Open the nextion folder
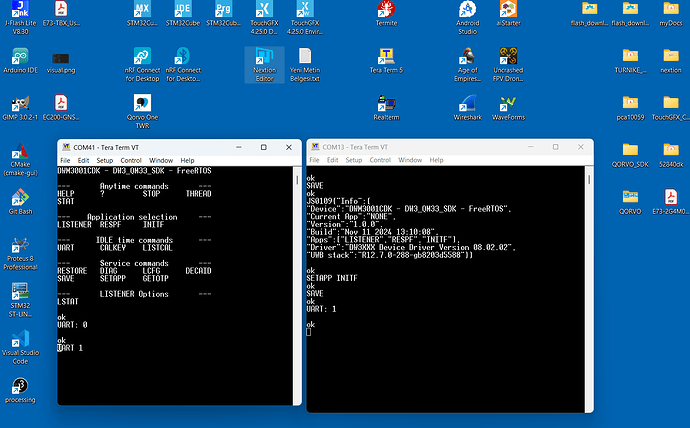Screen dimensions: 690x428 (x=671, y=61)
